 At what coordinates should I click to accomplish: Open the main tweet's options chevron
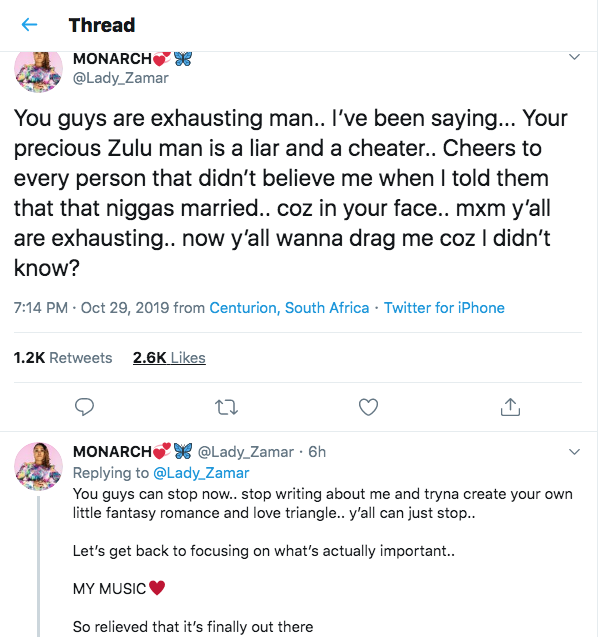pos(574,58)
